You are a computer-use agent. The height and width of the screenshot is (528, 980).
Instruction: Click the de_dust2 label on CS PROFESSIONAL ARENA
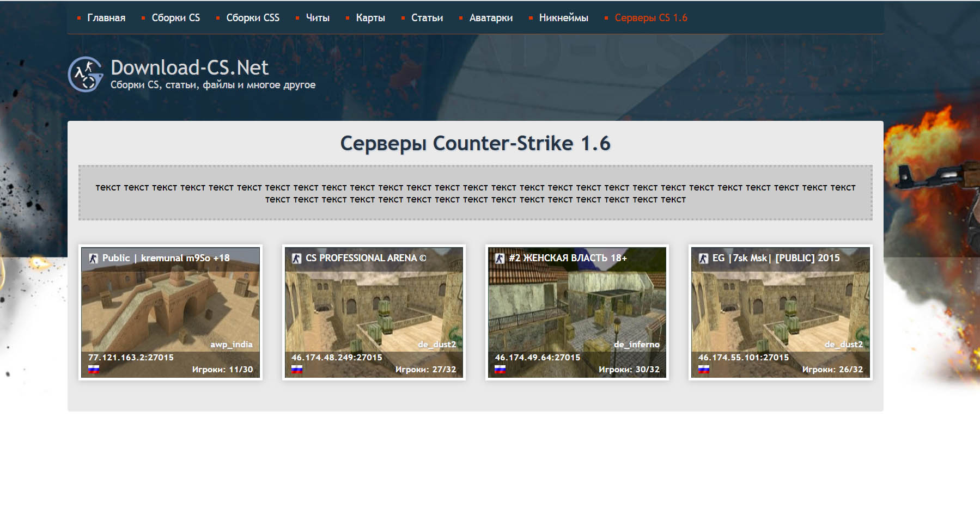437,345
